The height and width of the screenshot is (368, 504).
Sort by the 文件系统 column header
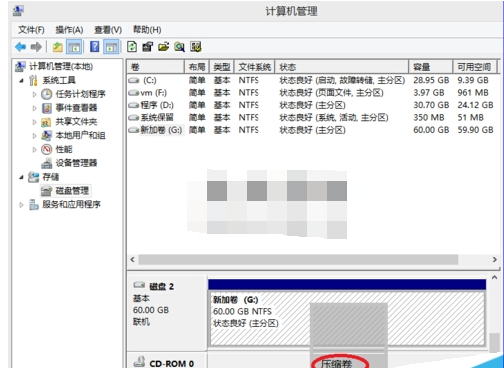pyautogui.click(x=254, y=67)
